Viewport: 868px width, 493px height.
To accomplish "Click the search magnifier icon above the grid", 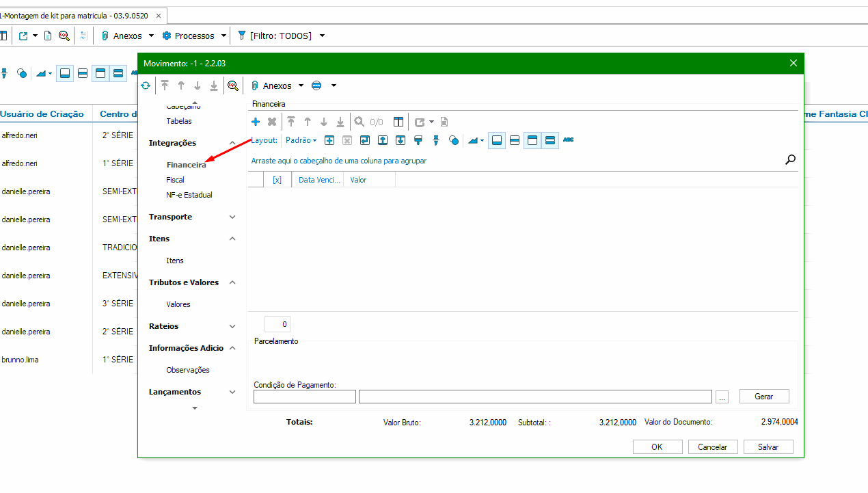I will [x=790, y=160].
